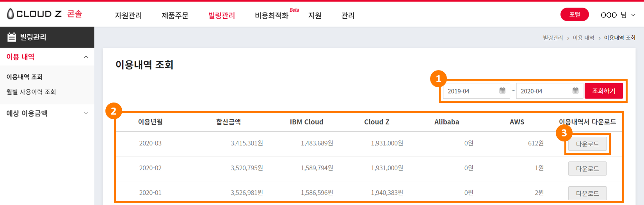Open the OOO 님 user dropdown
Screen dimensions: 644x205
[618, 15]
